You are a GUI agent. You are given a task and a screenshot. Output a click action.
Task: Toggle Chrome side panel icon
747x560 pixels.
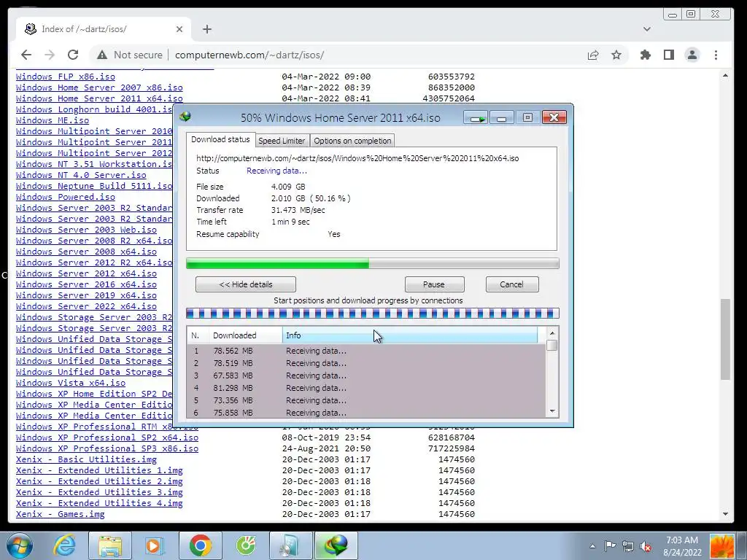click(669, 55)
